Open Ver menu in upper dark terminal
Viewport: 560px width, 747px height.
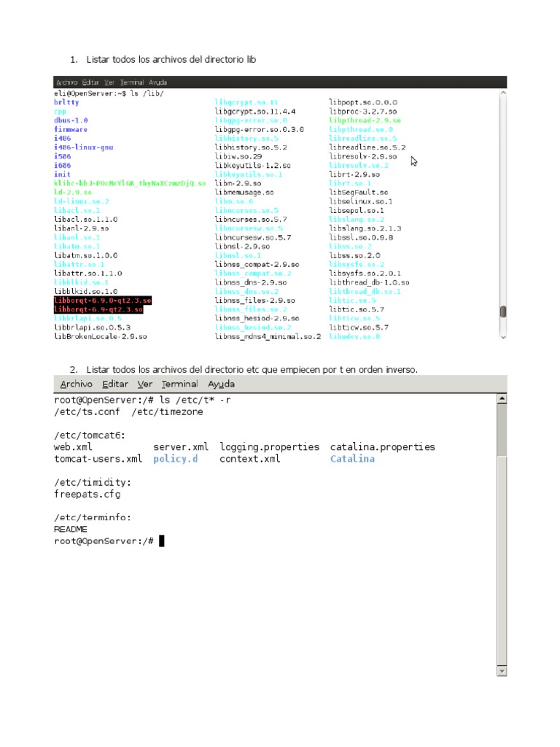tap(109, 82)
